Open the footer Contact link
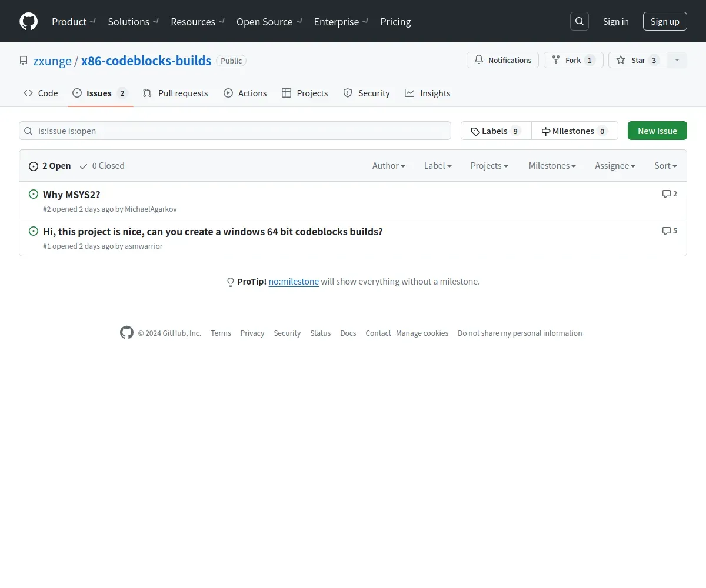Screen dimensions: 706x588 378,333
